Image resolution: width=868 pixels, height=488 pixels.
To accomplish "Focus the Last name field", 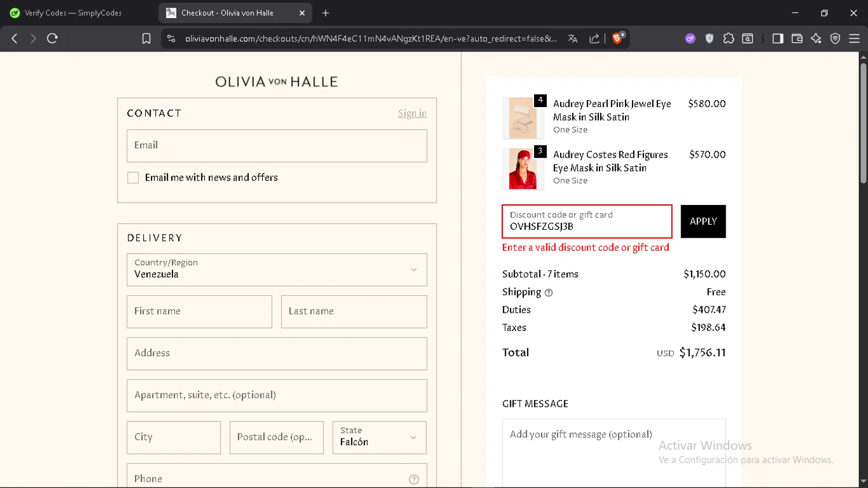I will 354,312.
